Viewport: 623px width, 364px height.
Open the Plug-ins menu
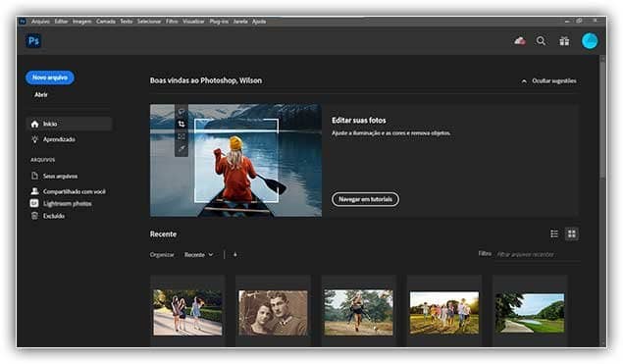[x=219, y=22]
